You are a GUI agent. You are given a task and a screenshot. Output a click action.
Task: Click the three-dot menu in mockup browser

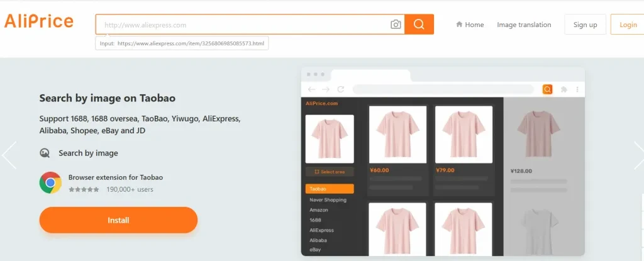[577, 89]
